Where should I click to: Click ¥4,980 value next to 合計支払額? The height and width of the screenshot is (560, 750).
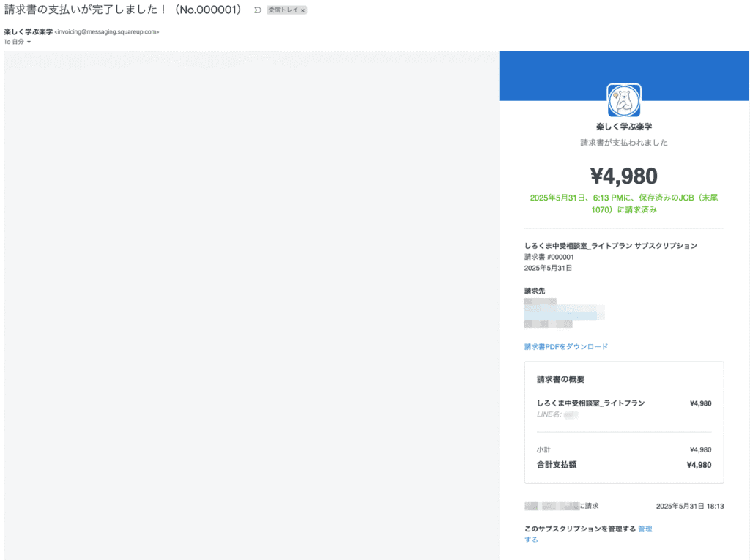pos(699,465)
